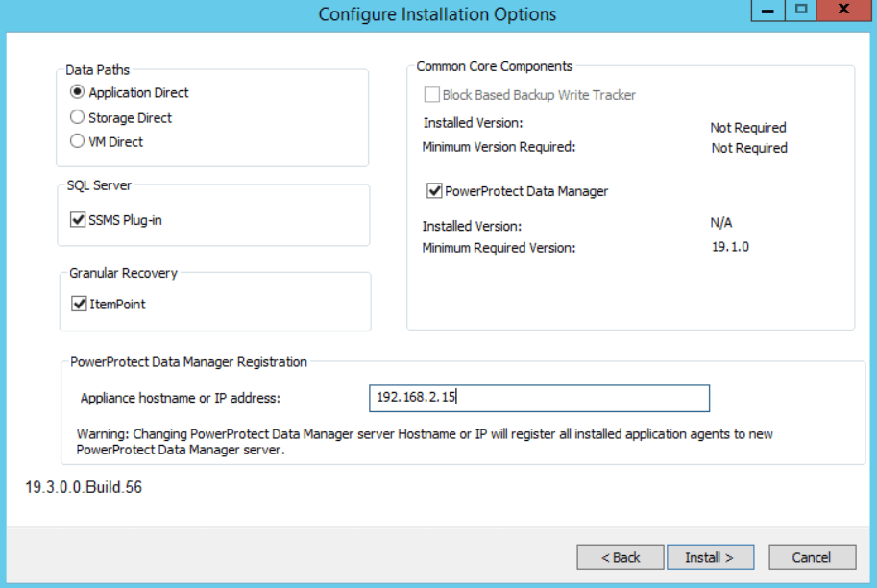Maximize the installer window
The width and height of the screenshot is (877, 588).
tap(799, 9)
